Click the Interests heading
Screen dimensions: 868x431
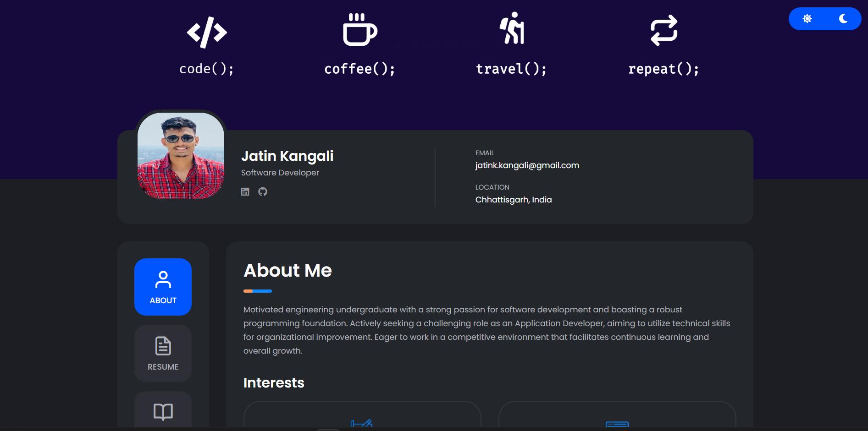coord(274,383)
